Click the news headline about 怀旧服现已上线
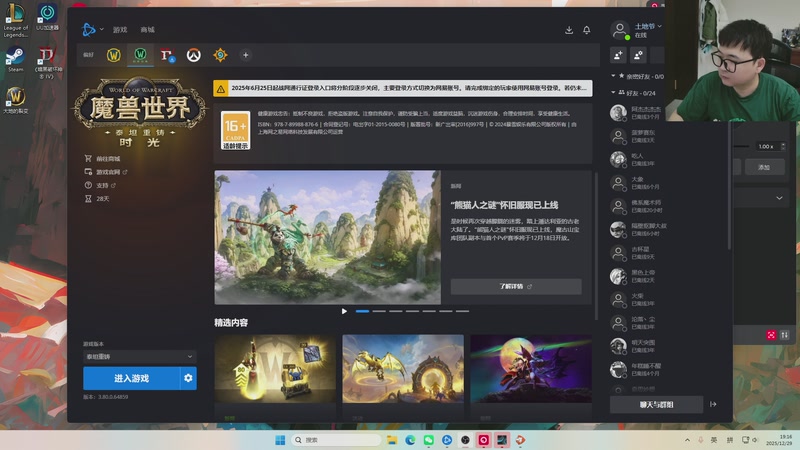The image size is (800, 450). coord(504,205)
